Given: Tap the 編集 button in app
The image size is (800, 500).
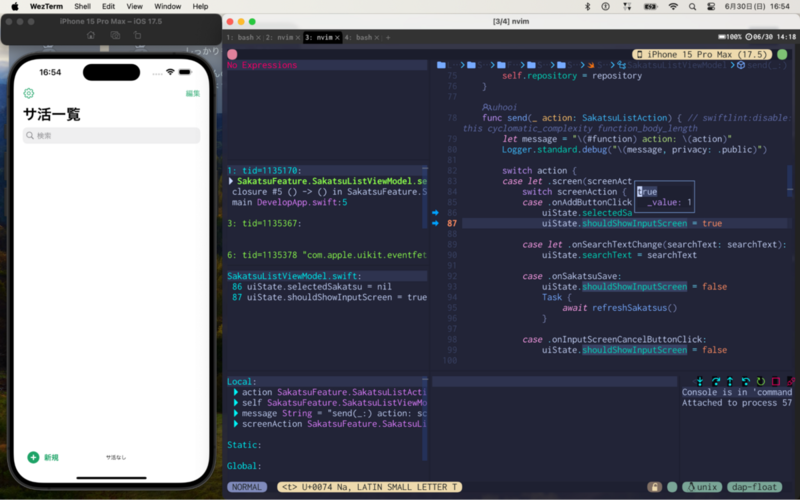Looking at the screenshot, I should pos(192,93).
